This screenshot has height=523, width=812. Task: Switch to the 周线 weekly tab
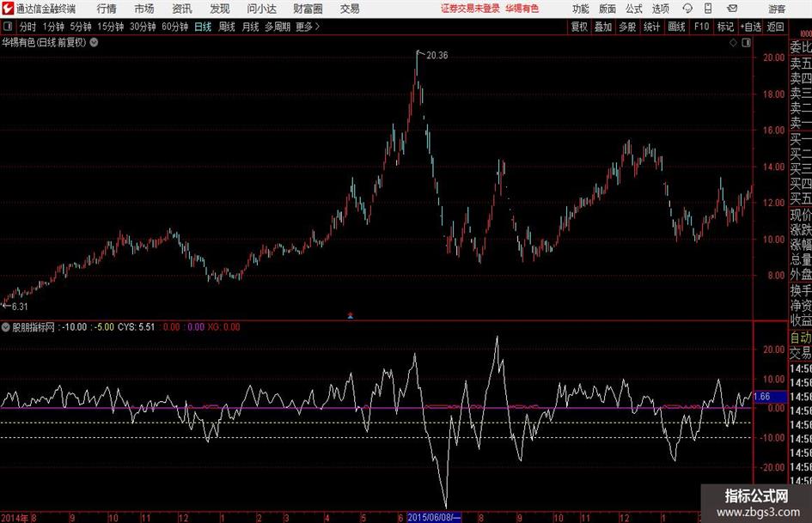tap(227, 27)
